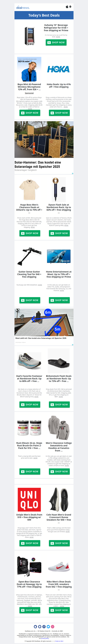Click the footer Apple app icon
Image resolution: width=88 pixels, height=644 pixels.
coord(36,627)
